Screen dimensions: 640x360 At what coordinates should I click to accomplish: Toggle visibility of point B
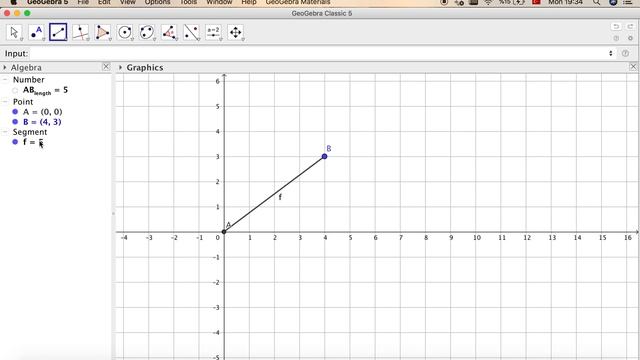(15, 122)
